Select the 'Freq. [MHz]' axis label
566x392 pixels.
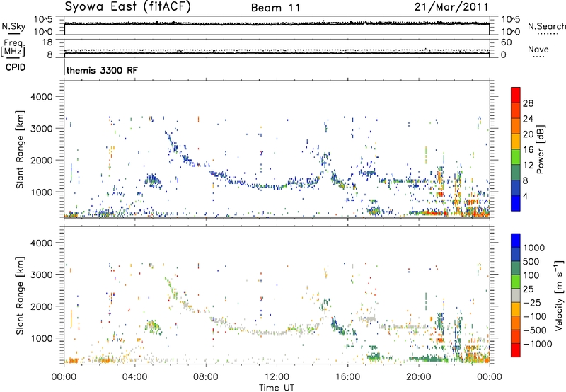[13, 47]
